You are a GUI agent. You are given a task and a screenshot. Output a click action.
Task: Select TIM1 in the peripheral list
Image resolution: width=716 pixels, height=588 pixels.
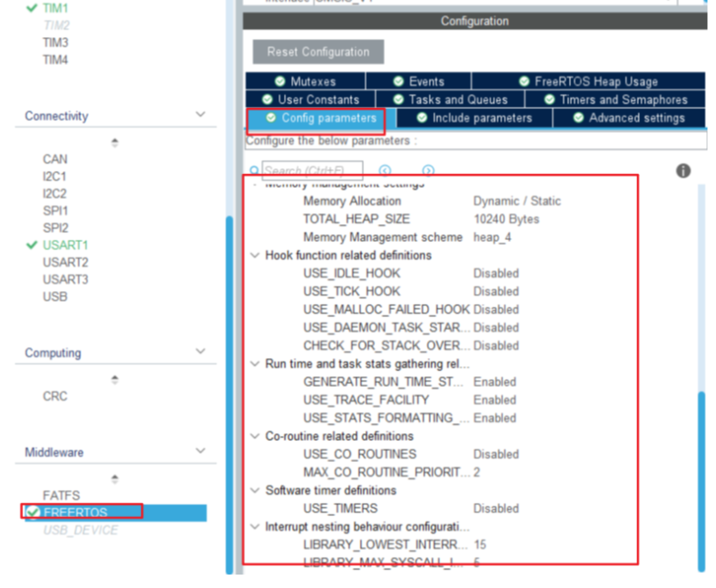pos(55,8)
